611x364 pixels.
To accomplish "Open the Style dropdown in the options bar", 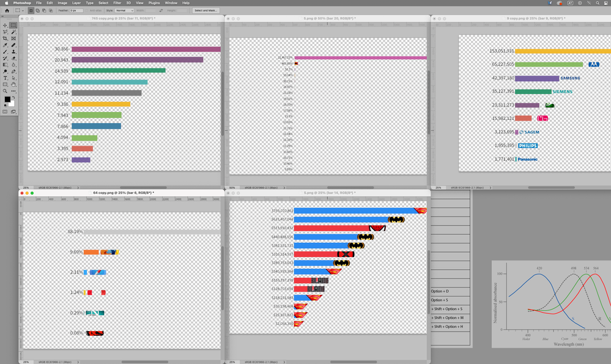I will point(124,10).
